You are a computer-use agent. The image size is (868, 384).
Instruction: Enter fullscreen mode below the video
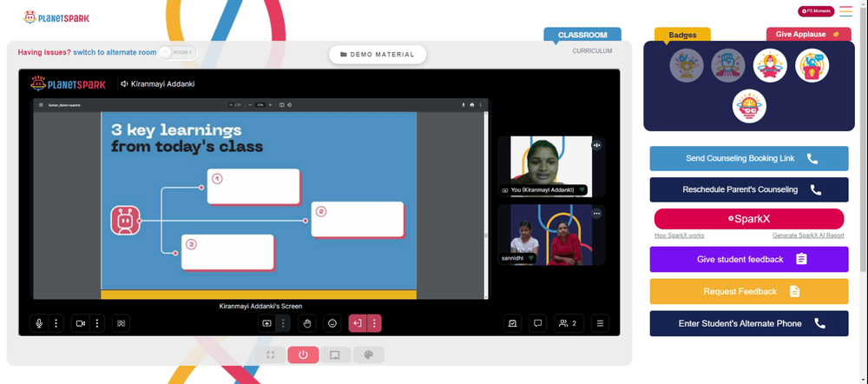point(270,355)
